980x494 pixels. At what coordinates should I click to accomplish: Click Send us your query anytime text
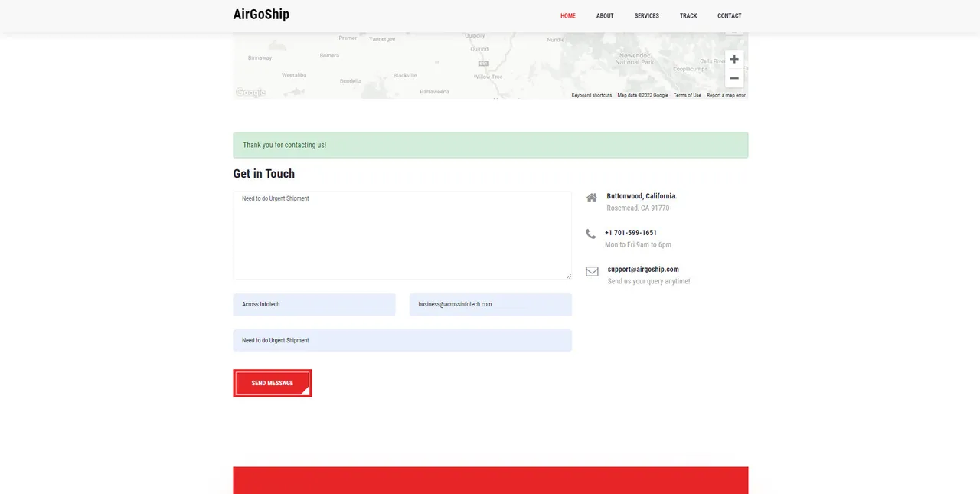pyautogui.click(x=648, y=282)
